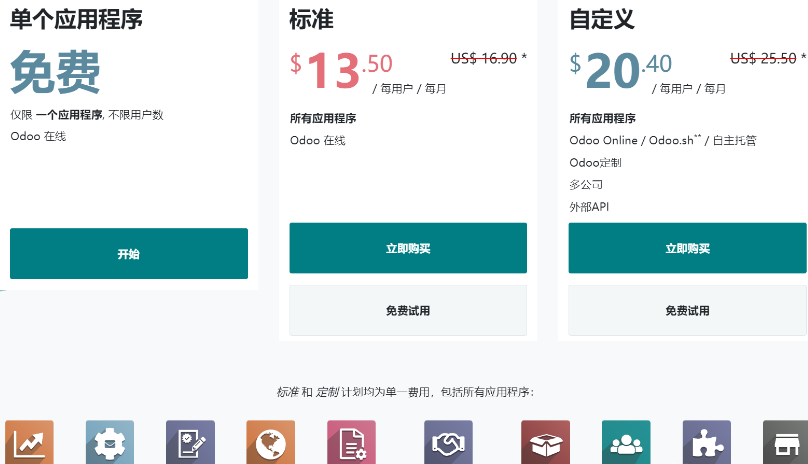
Task: Click 立即购买 in the 自定义 plan
Action: 687,248
